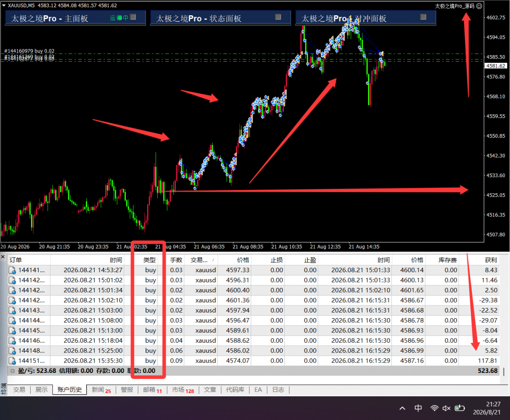Toggle the 主面板 panel checkbox
The height and width of the screenshot is (420, 510).
(133, 17)
